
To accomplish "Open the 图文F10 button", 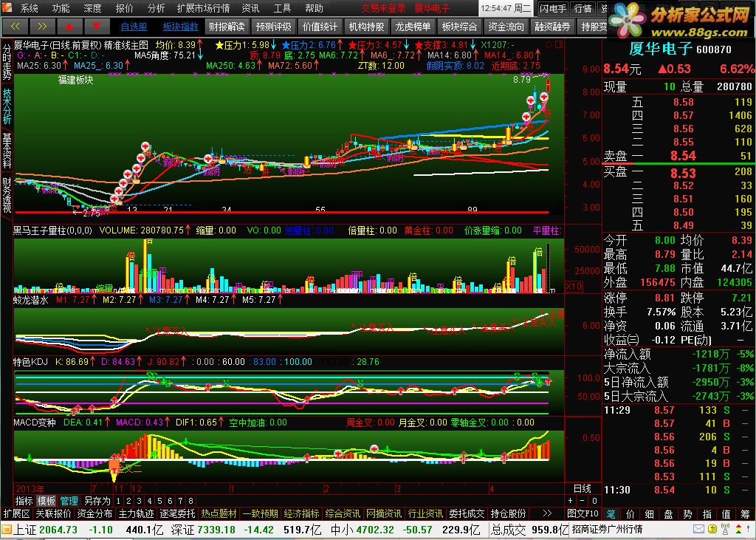I will pyautogui.click(x=583, y=513).
